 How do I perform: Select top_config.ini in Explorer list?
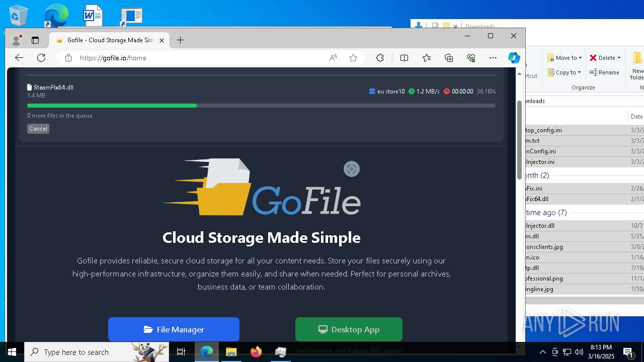point(543,130)
